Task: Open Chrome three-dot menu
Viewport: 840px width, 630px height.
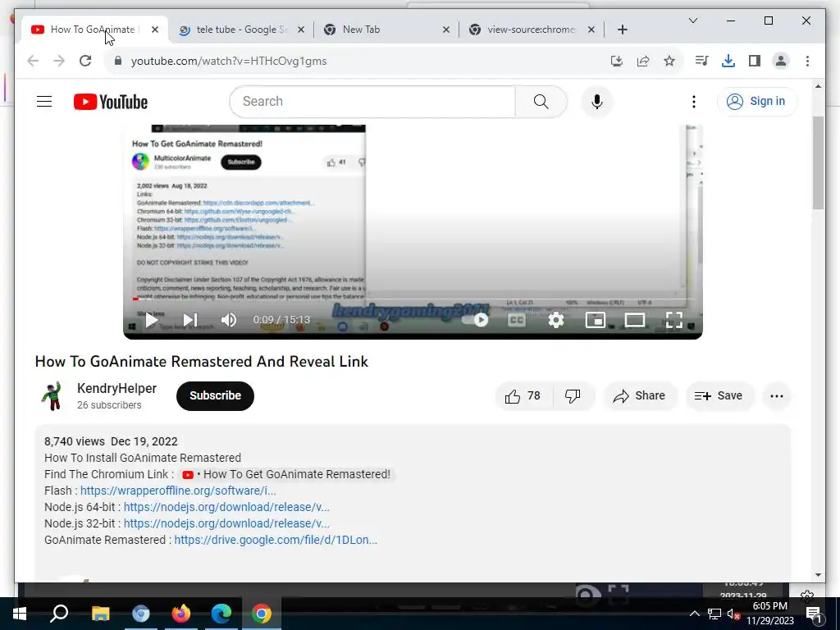Action: click(807, 61)
